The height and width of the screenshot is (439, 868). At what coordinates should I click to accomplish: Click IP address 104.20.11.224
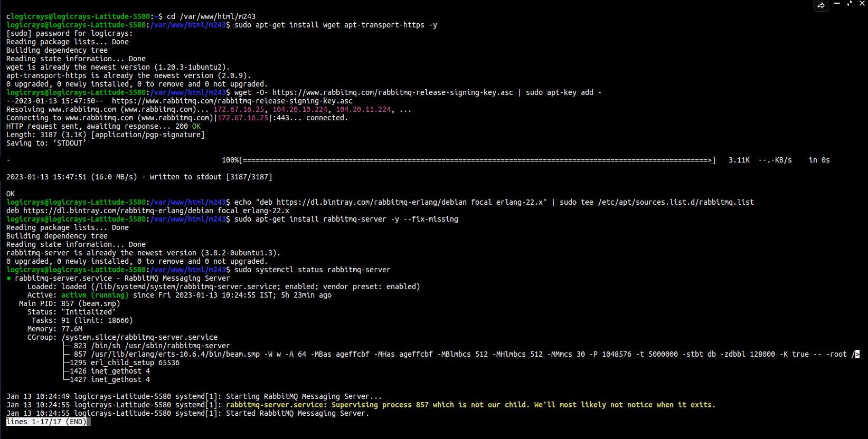pyautogui.click(x=363, y=109)
